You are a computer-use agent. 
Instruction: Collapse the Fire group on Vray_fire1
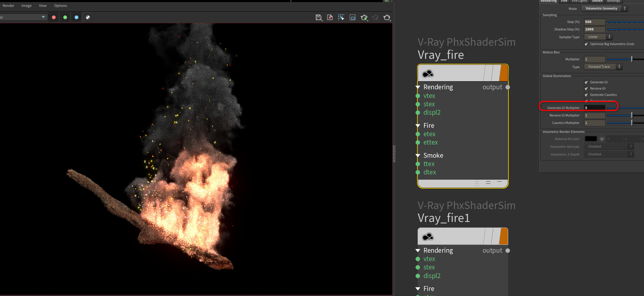click(418, 289)
